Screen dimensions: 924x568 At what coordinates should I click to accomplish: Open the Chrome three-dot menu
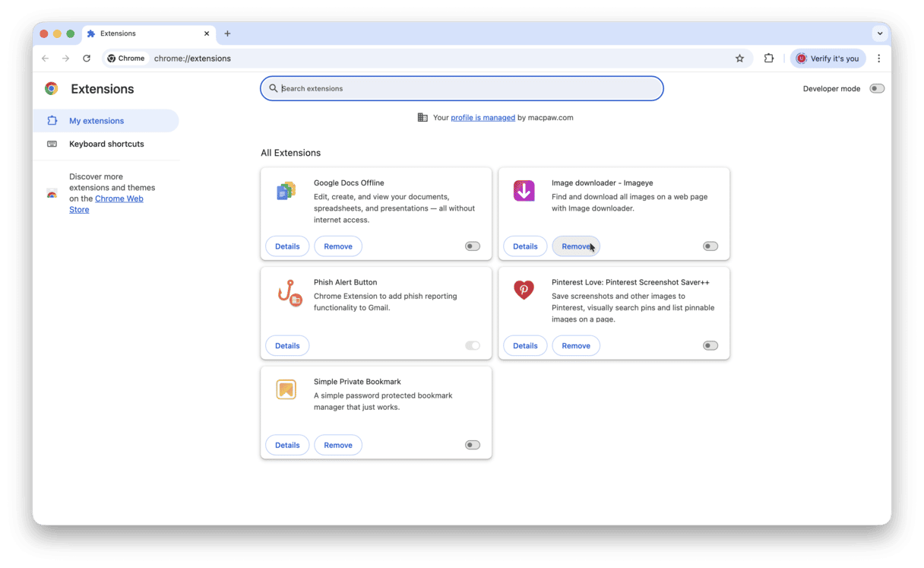click(x=879, y=58)
